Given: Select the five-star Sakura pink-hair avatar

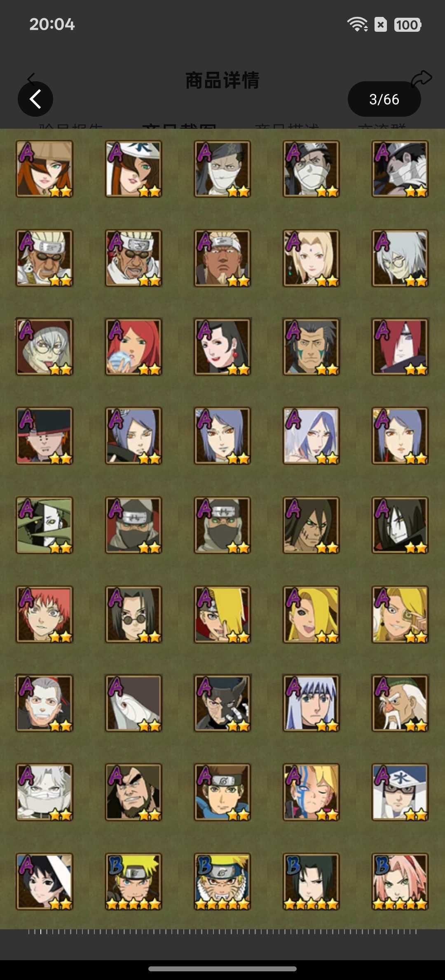Looking at the screenshot, I should coord(400,881).
